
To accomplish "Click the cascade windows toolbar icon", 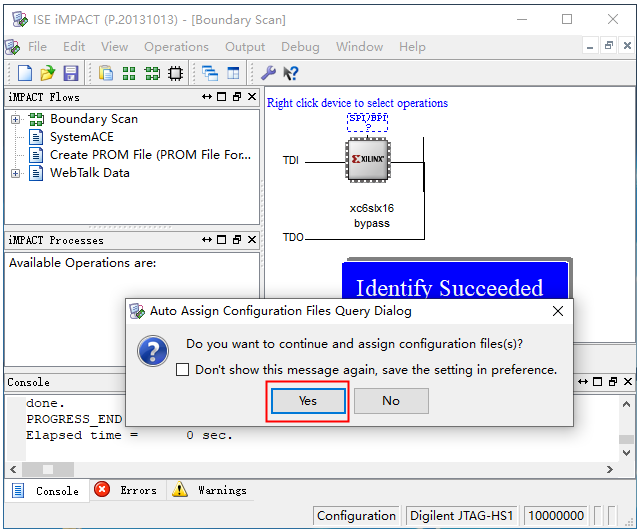I will click(210, 73).
